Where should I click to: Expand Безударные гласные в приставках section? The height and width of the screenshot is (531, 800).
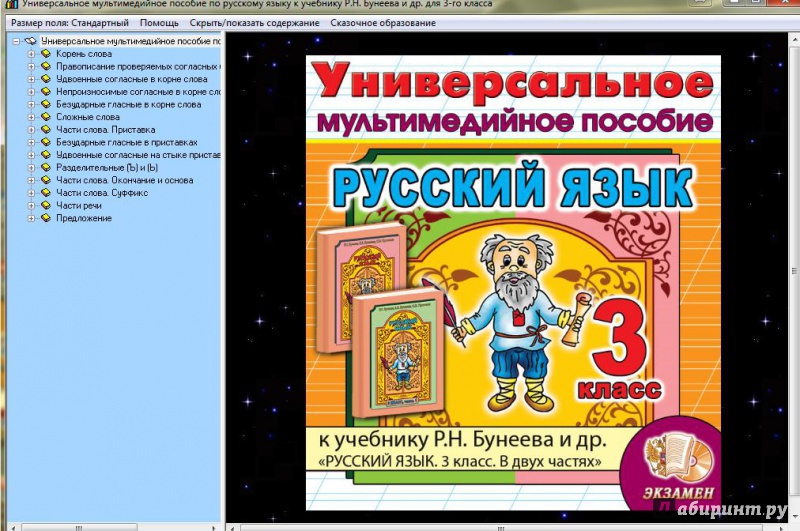point(31,142)
